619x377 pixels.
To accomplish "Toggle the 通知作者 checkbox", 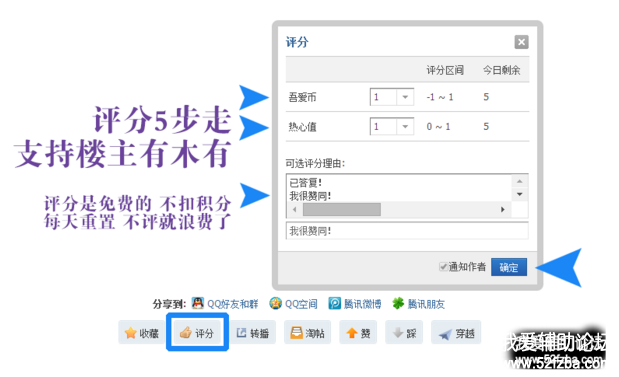I will pyautogui.click(x=443, y=267).
